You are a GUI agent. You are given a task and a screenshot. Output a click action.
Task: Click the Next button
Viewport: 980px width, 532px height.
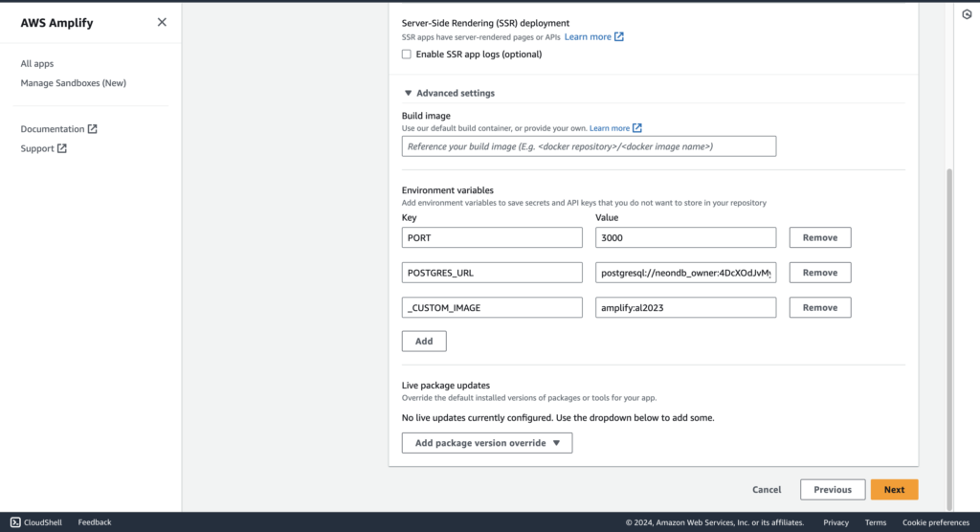894,490
